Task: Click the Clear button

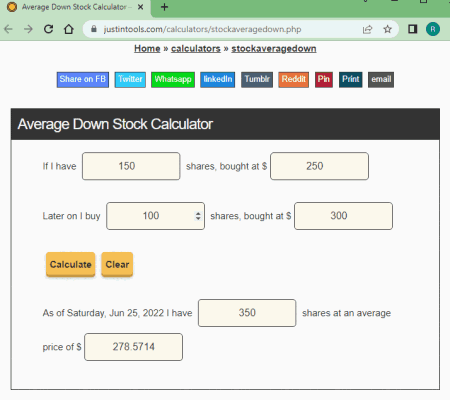Action: [x=117, y=264]
